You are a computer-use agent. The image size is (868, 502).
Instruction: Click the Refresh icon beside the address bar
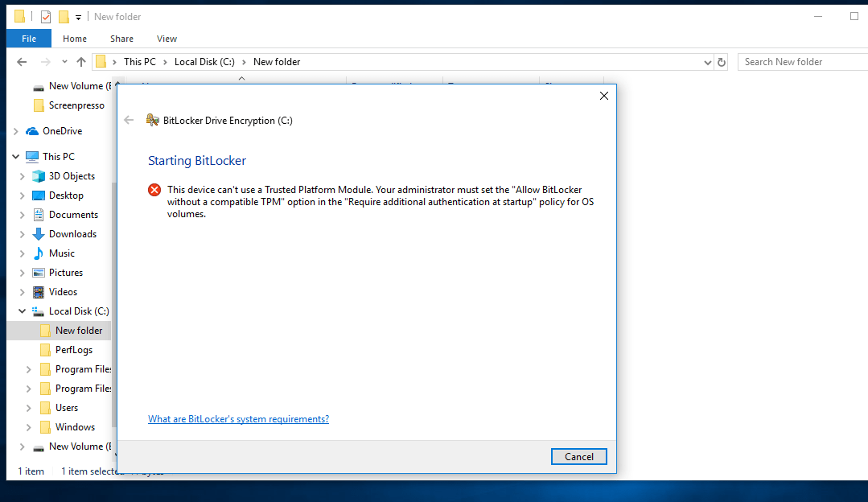[x=721, y=61]
